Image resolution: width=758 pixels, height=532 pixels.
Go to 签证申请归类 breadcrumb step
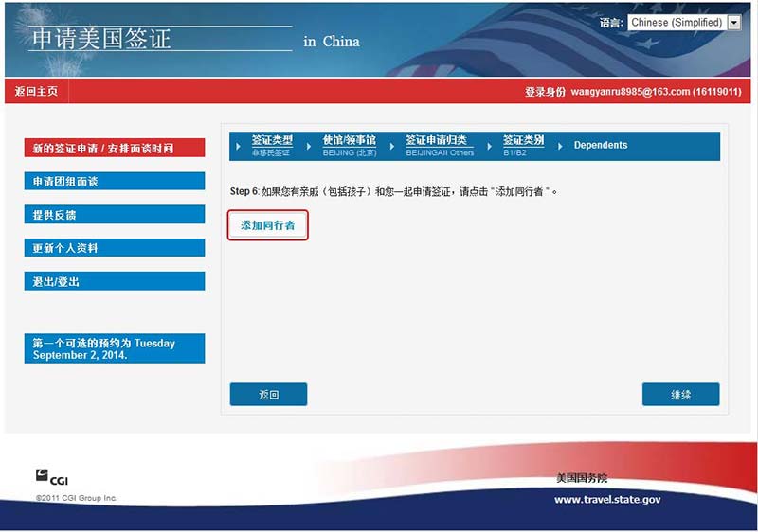(x=436, y=140)
